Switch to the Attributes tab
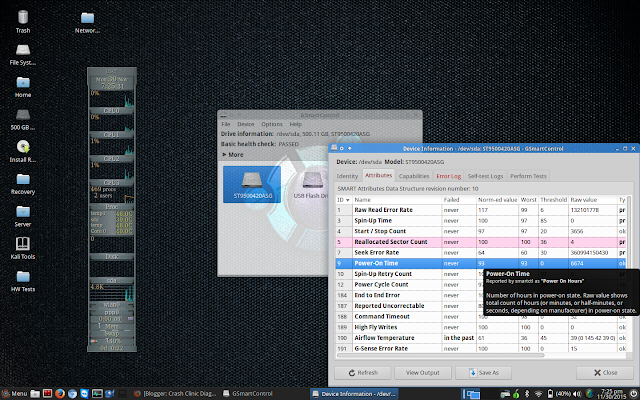640x400 pixels. [378, 176]
